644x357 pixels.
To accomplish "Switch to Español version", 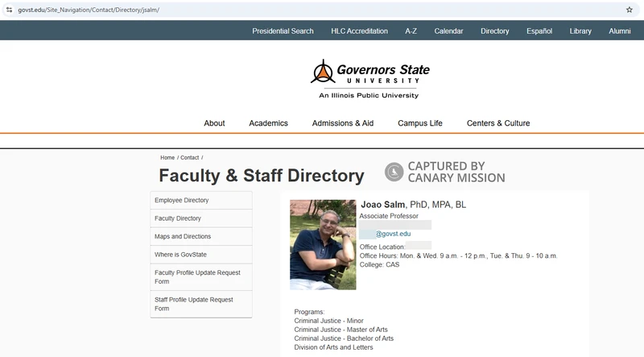I will tap(539, 31).
